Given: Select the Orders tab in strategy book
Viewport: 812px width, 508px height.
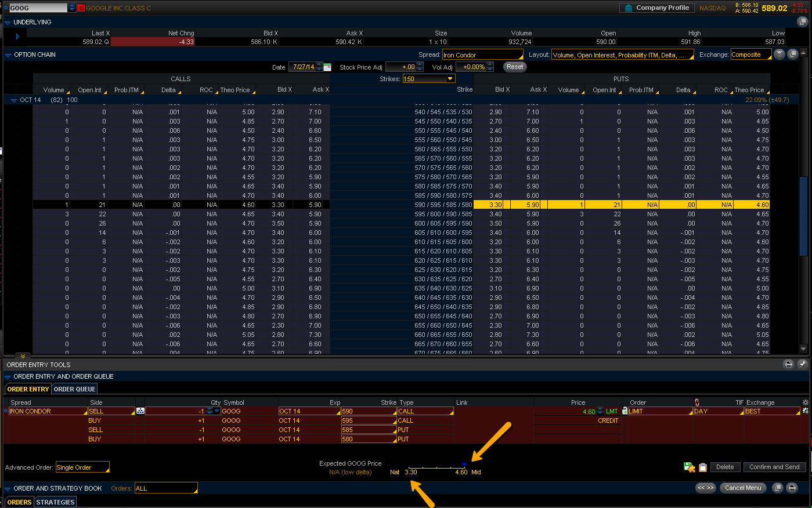Looking at the screenshot, I should pos(19,502).
